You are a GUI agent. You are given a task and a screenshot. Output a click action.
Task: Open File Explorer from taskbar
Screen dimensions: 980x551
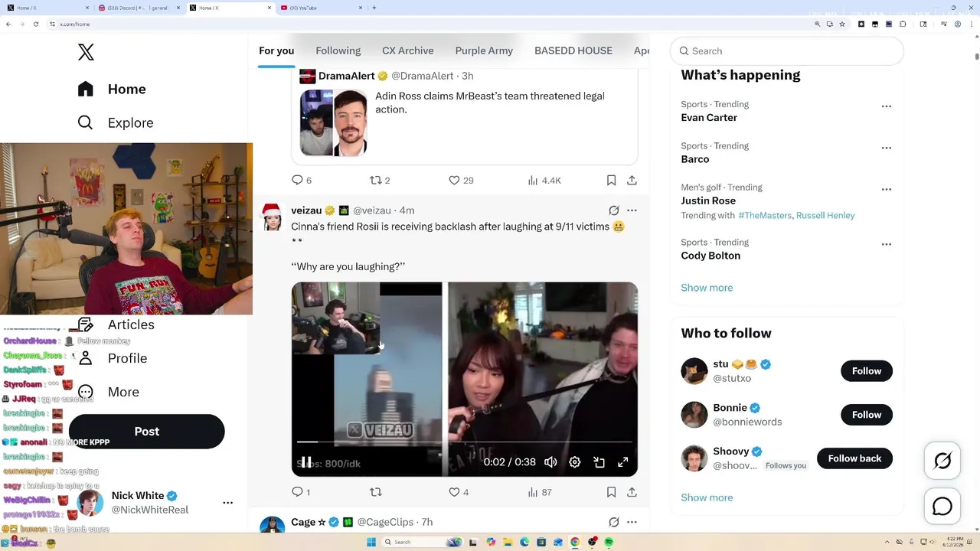[x=508, y=542]
